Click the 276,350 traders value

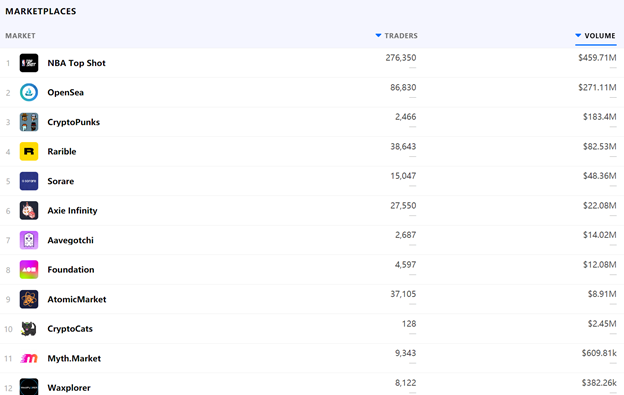[401, 58]
